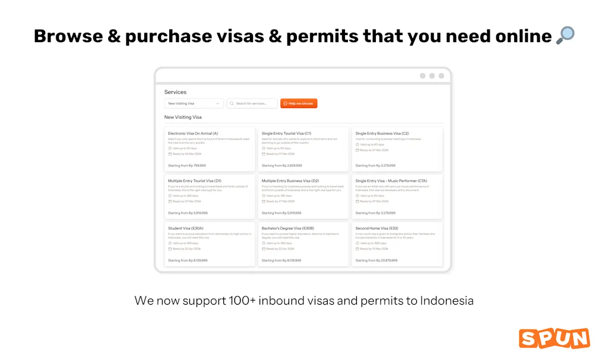
Task: Click the clock icon on Electronic Visa On Arrival card
Action: pos(170,148)
